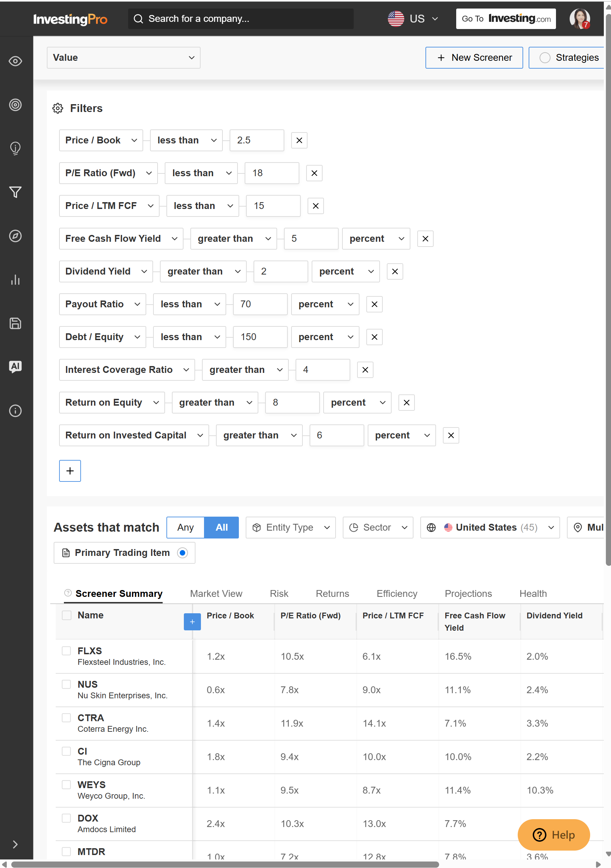Check the NUS row checkbox

[67, 684]
